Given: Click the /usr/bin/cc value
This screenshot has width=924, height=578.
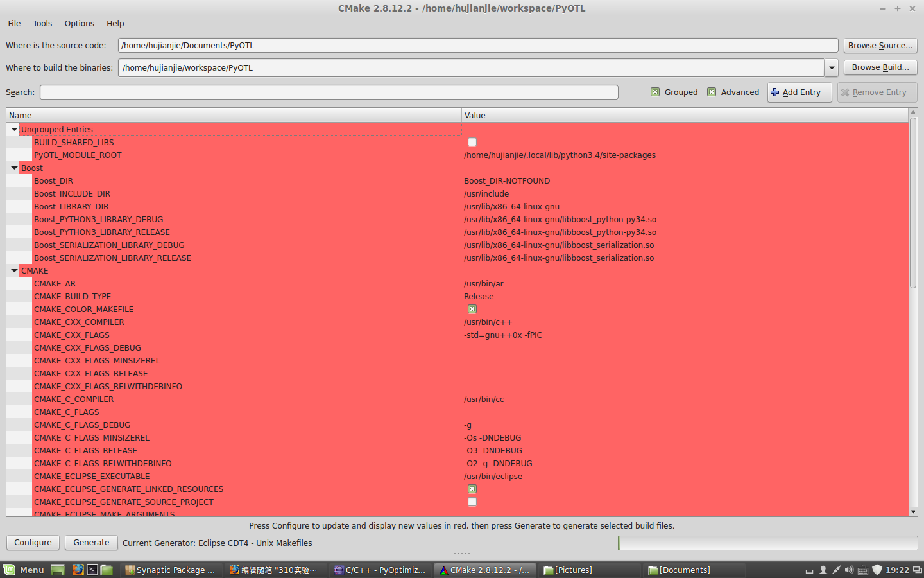Looking at the screenshot, I should [x=484, y=399].
